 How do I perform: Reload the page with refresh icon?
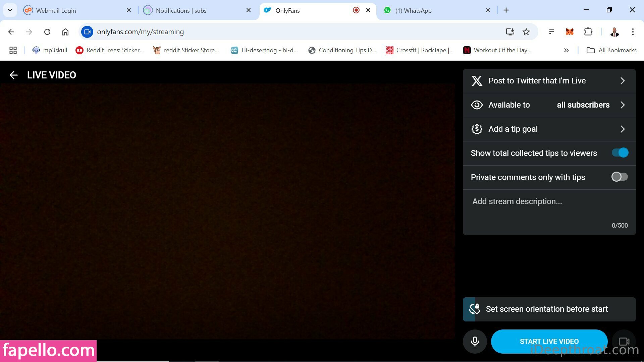tap(47, 32)
